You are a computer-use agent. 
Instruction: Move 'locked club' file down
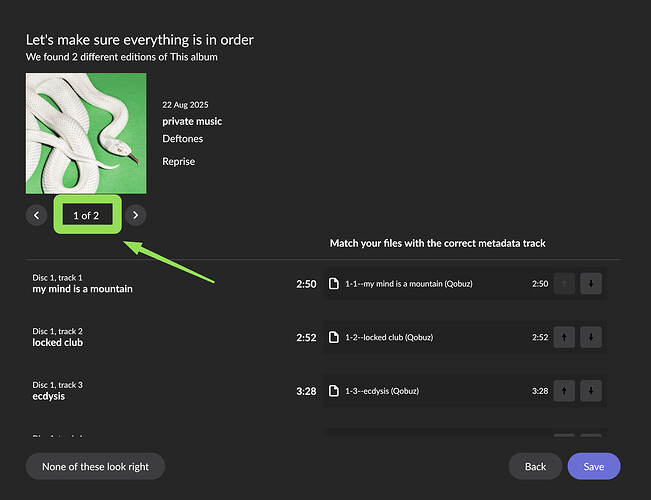point(591,337)
